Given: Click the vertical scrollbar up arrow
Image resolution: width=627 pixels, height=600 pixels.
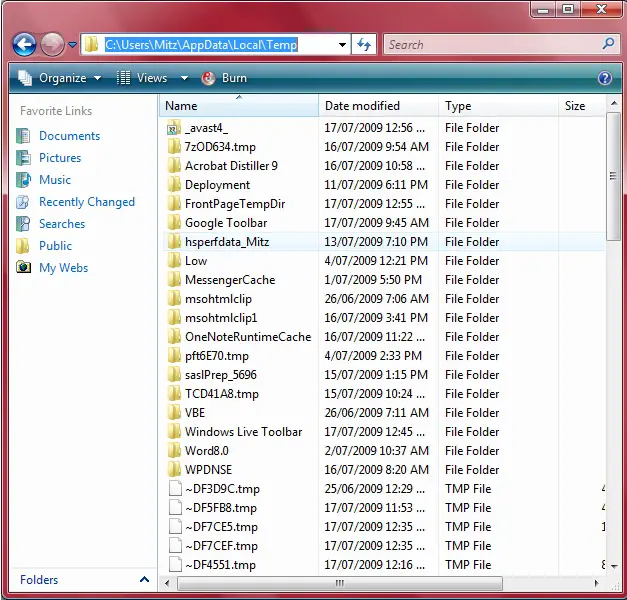Looking at the screenshot, I should (614, 104).
